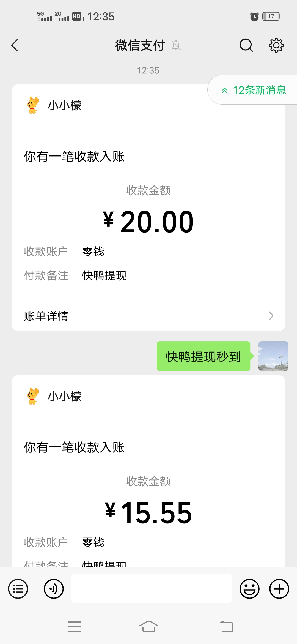Viewport: 297px width, 644px height.
Task: Open the emoji picker smiley icon
Action: (249, 589)
